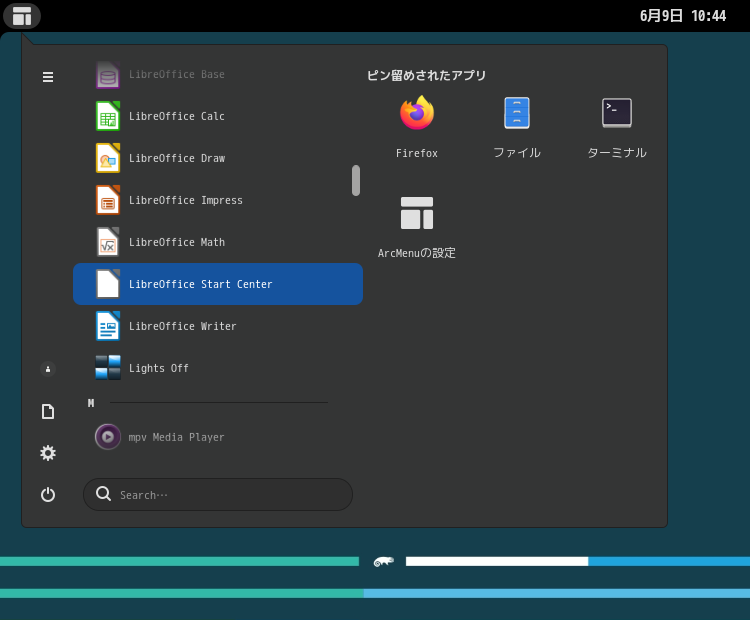Image resolution: width=750 pixels, height=620 pixels.
Task: Open the documents shortcut icon in sidebar
Action: click(x=48, y=411)
